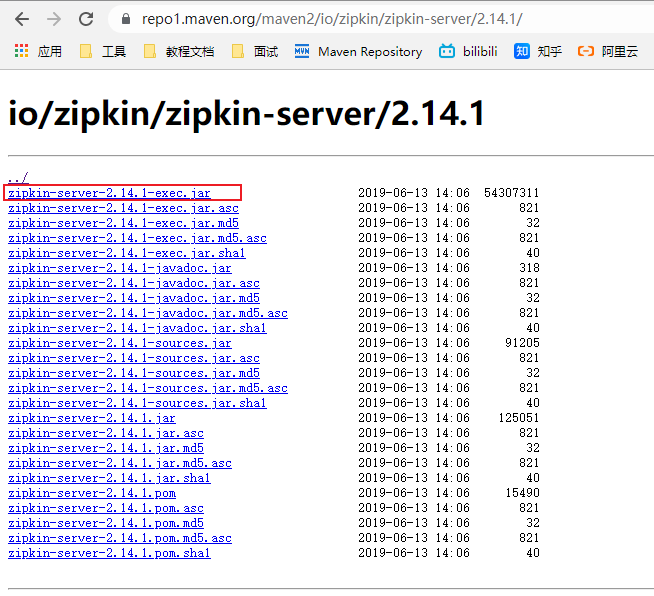
Task: Open zipkin-server-2.14.1-sources.jar.asc link
Action: [x=134, y=358]
